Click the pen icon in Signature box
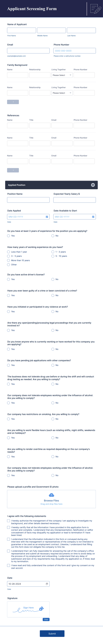This screenshot has width=103, height=644. pyautogui.click(x=42, y=608)
